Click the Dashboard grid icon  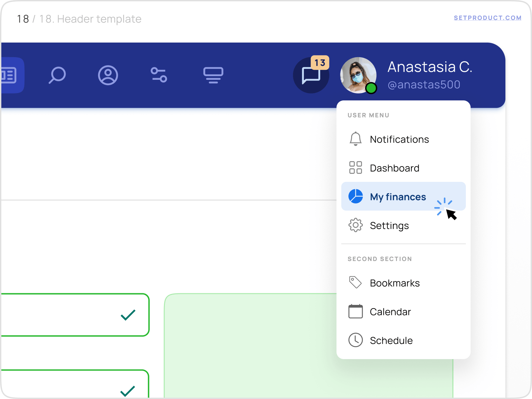point(355,168)
